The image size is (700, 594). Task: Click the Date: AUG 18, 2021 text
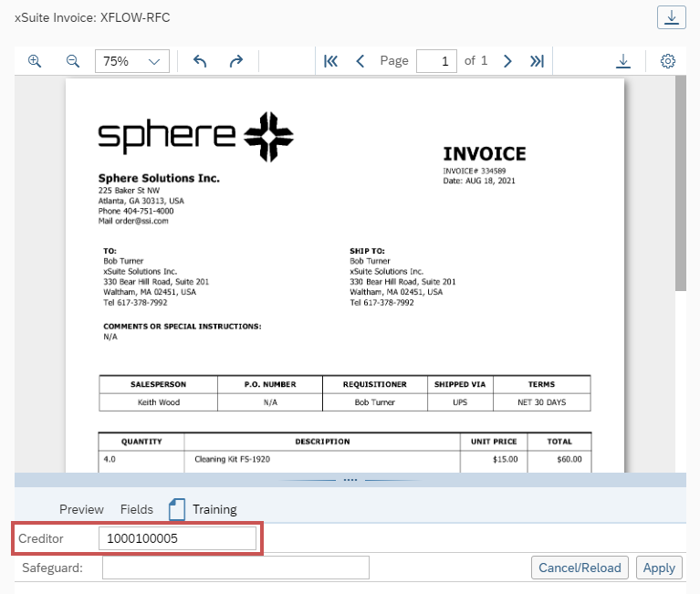pyautogui.click(x=478, y=181)
